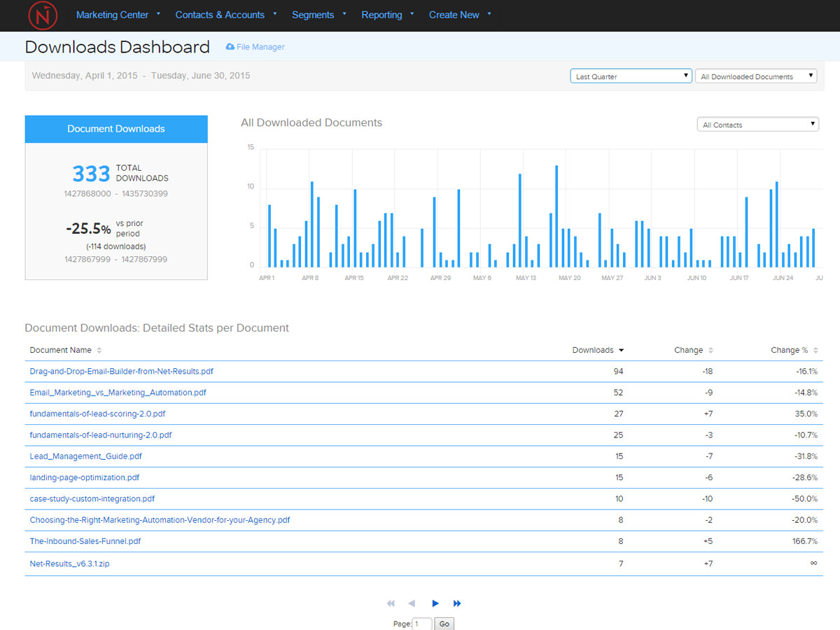The height and width of the screenshot is (630, 840).
Task: Open the Contacts & Accounts menu
Action: [226, 15]
